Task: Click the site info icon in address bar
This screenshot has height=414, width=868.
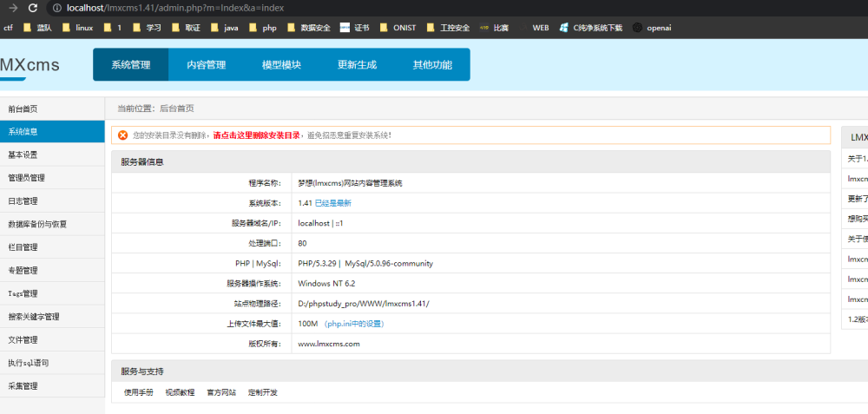Action: pos(57,9)
